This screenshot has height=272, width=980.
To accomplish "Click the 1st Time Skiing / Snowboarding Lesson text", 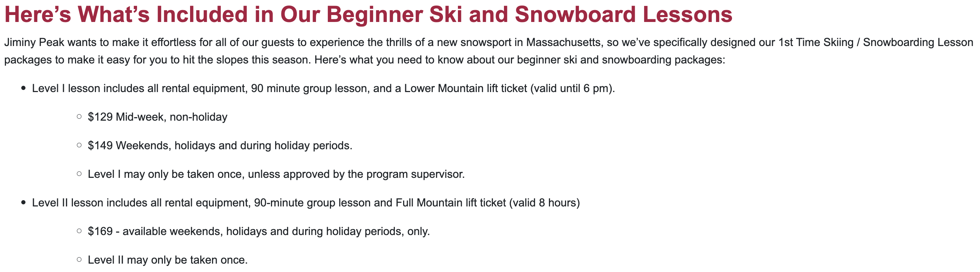I will 875,42.
